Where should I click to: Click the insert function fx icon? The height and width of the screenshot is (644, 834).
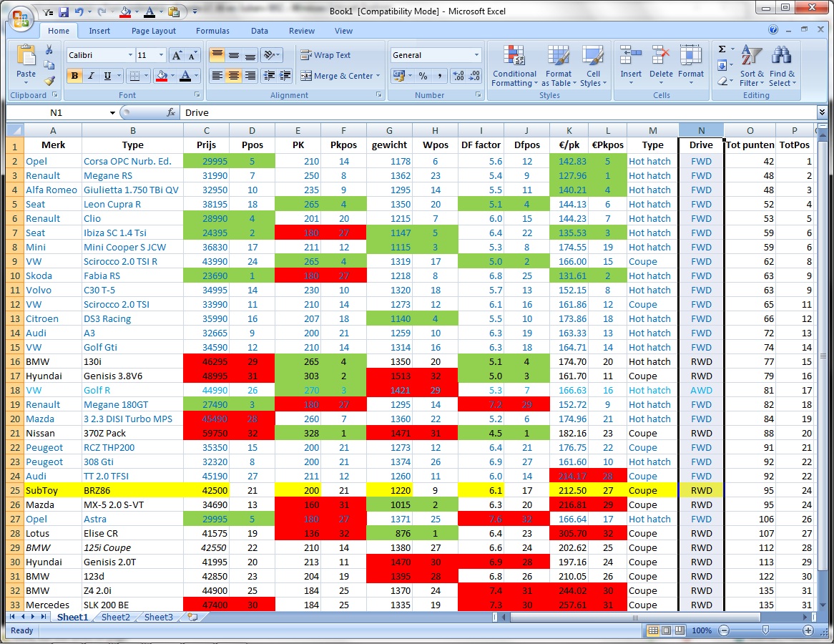click(171, 112)
